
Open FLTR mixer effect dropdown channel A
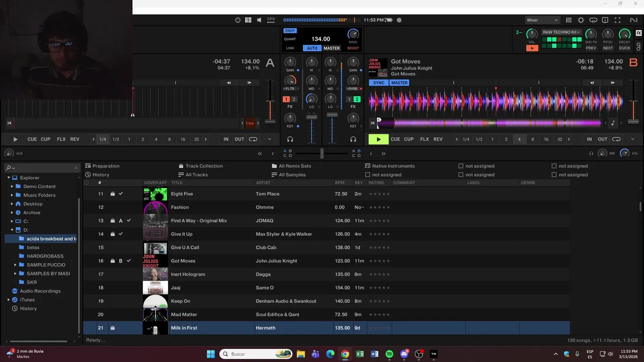(x=290, y=89)
